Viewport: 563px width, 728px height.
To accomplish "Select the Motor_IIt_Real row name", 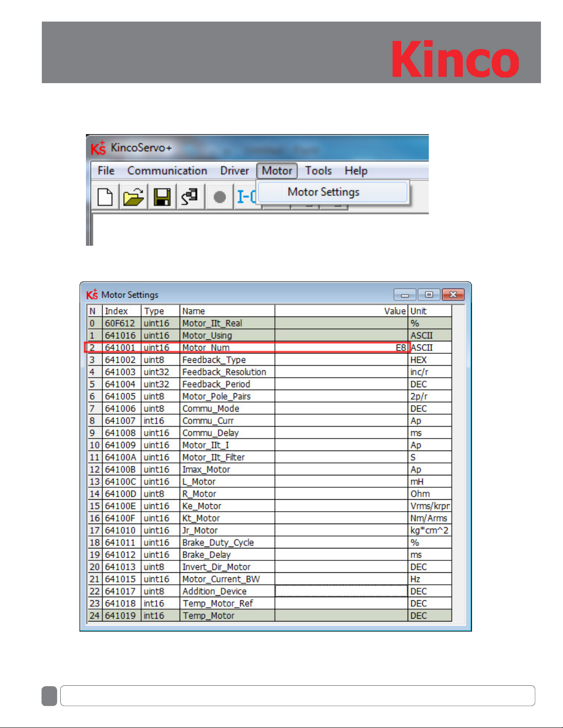I will (x=227, y=323).
